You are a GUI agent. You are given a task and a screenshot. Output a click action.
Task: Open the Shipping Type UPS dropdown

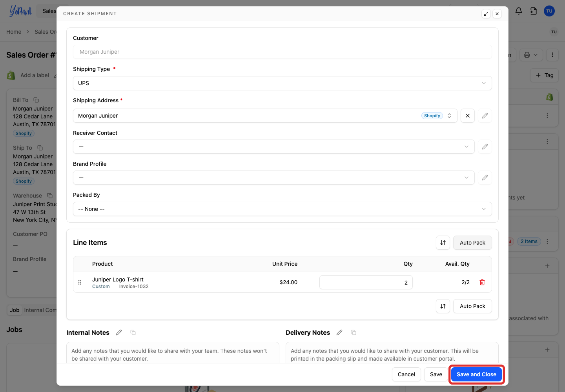[x=282, y=83]
